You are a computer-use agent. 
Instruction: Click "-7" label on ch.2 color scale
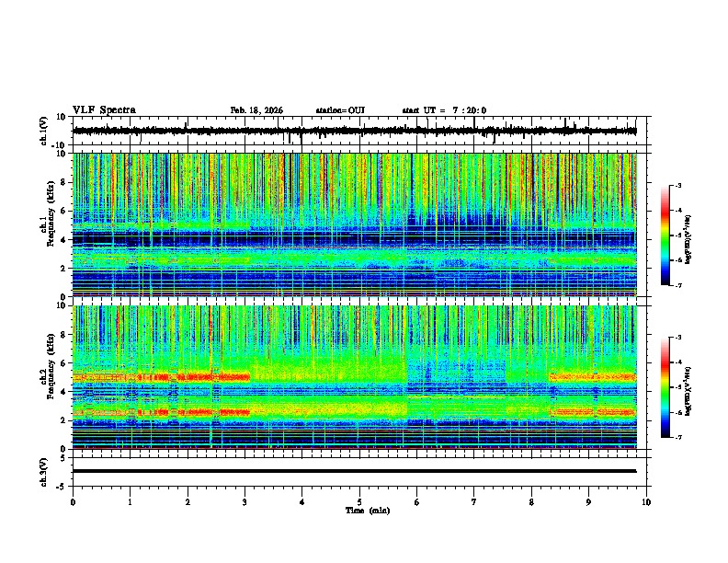coord(678,438)
